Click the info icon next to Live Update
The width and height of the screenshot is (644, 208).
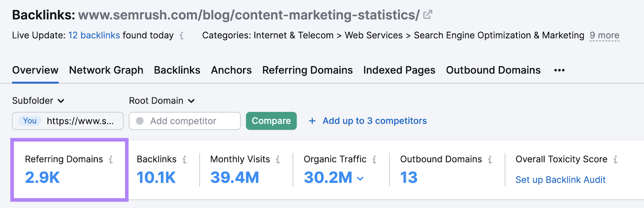pos(182,36)
